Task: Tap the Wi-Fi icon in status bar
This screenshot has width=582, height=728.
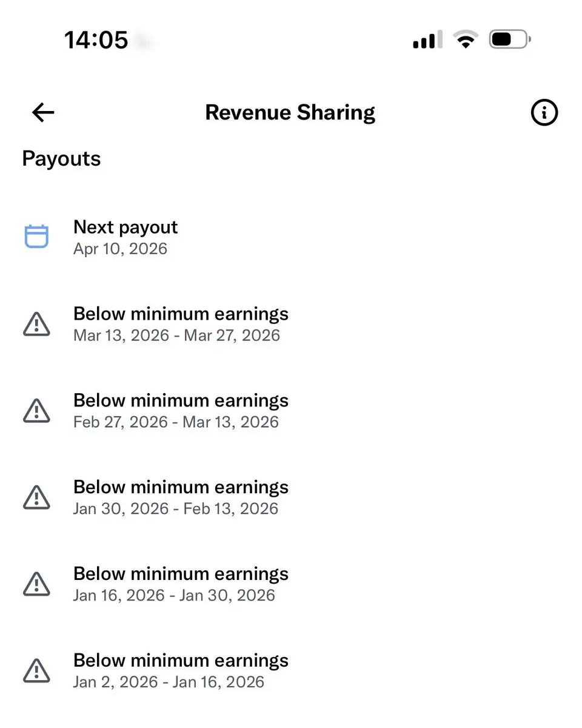Action: (466, 40)
